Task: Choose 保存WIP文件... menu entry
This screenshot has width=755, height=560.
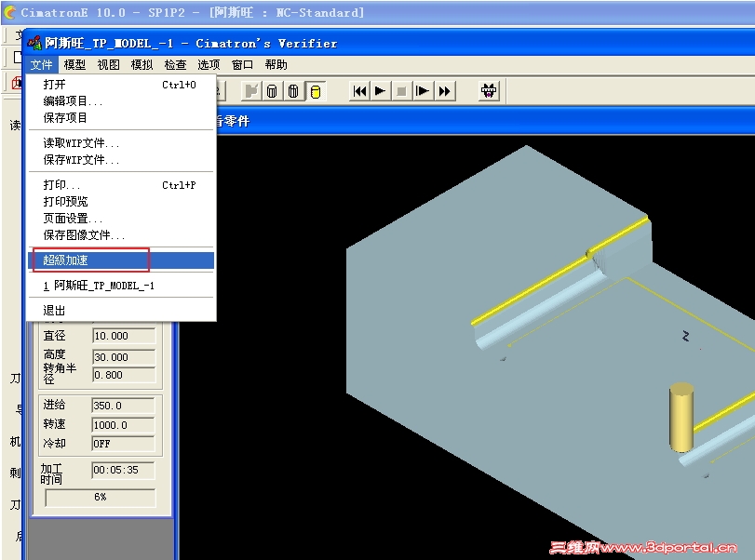Action: [x=121, y=160]
